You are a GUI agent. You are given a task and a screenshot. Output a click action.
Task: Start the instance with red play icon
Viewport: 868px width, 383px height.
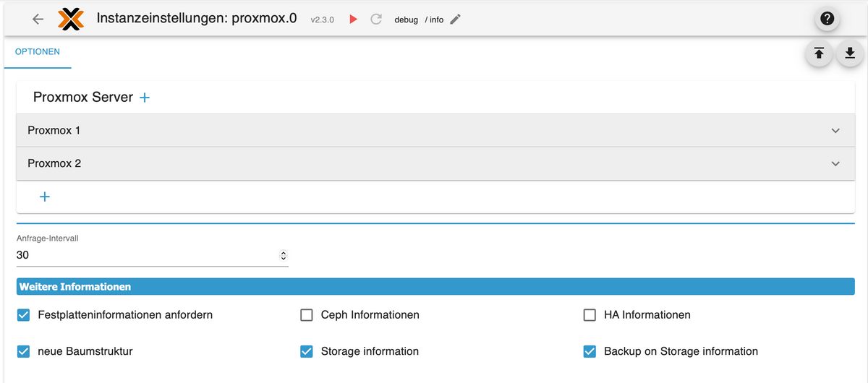tap(354, 20)
